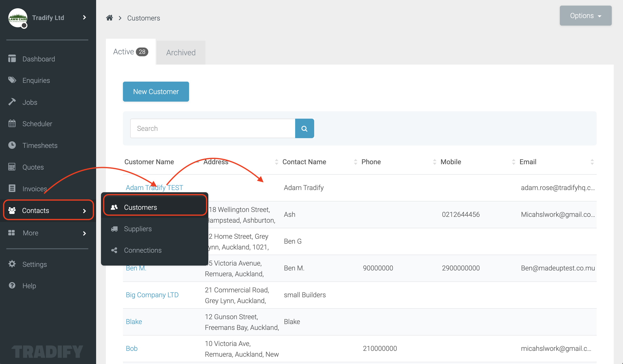Click the Customers submenu people icon
The height and width of the screenshot is (364, 623).
point(114,207)
